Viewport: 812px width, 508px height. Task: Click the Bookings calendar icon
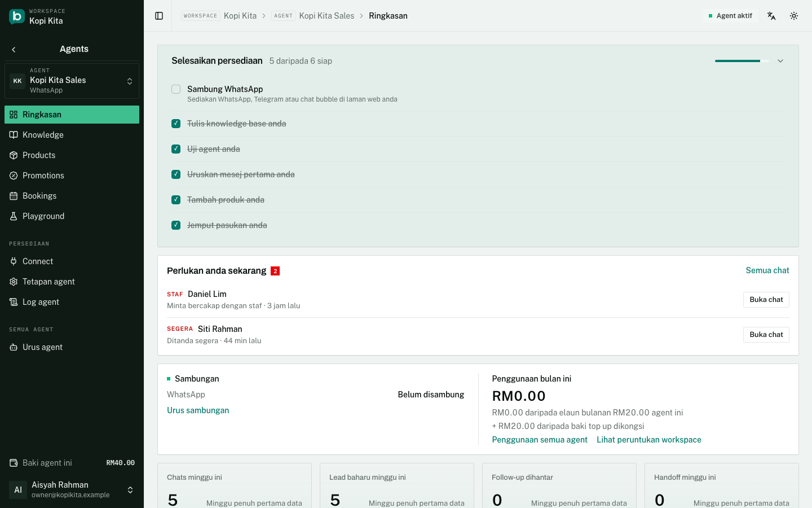click(14, 196)
